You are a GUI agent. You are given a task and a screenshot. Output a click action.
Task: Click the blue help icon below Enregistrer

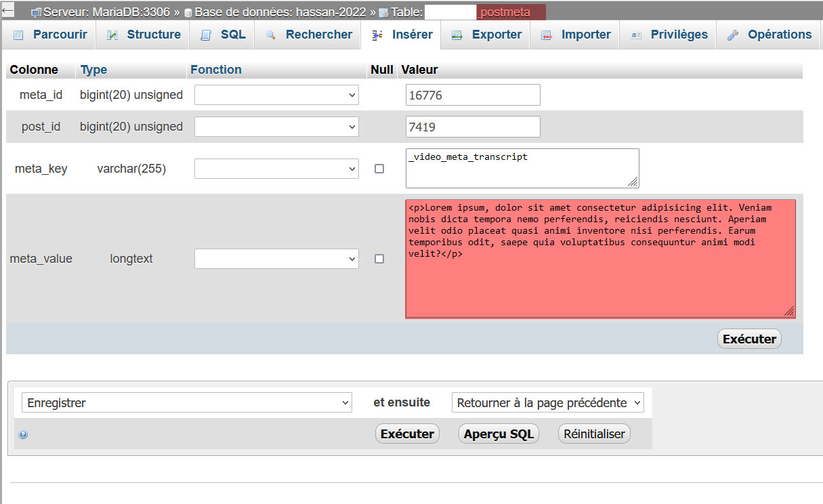[23, 435]
